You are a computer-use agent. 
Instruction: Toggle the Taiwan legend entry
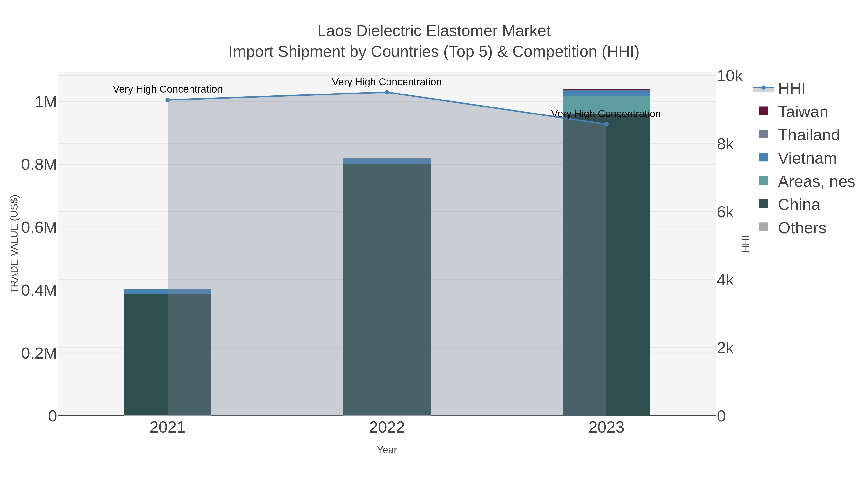[x=793, y=112]
